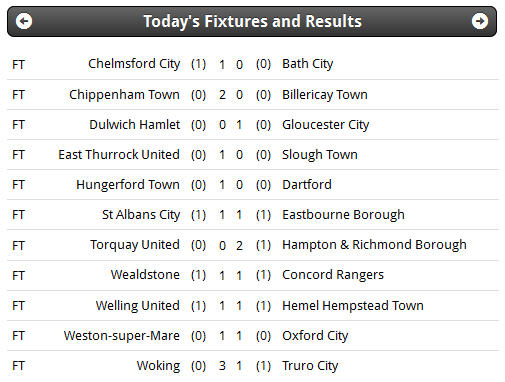The width and height of the screenshot is (505, 382).
Task: Select Torquay United team name
Action: tap(135, 245)
